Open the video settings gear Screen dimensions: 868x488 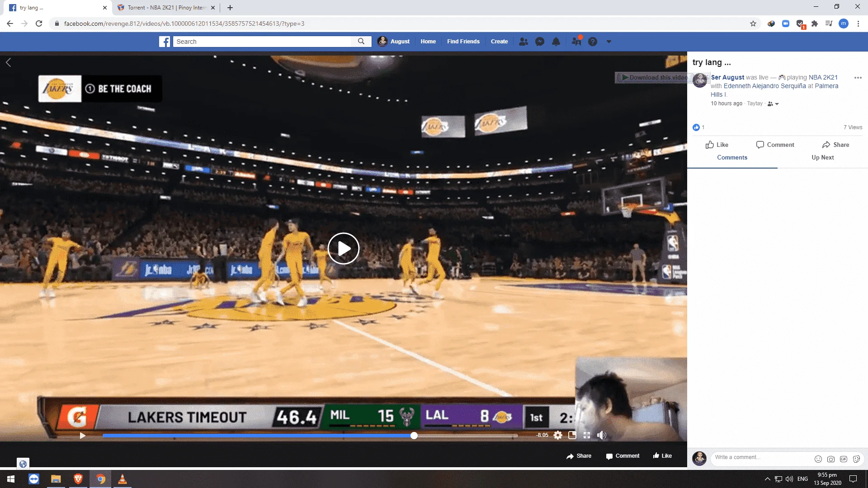click(x=558, y=435)
